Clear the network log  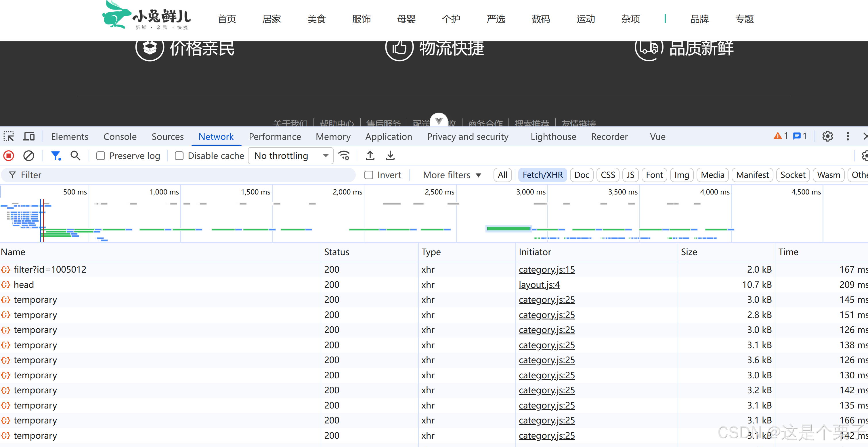click(x=29, y=155)
